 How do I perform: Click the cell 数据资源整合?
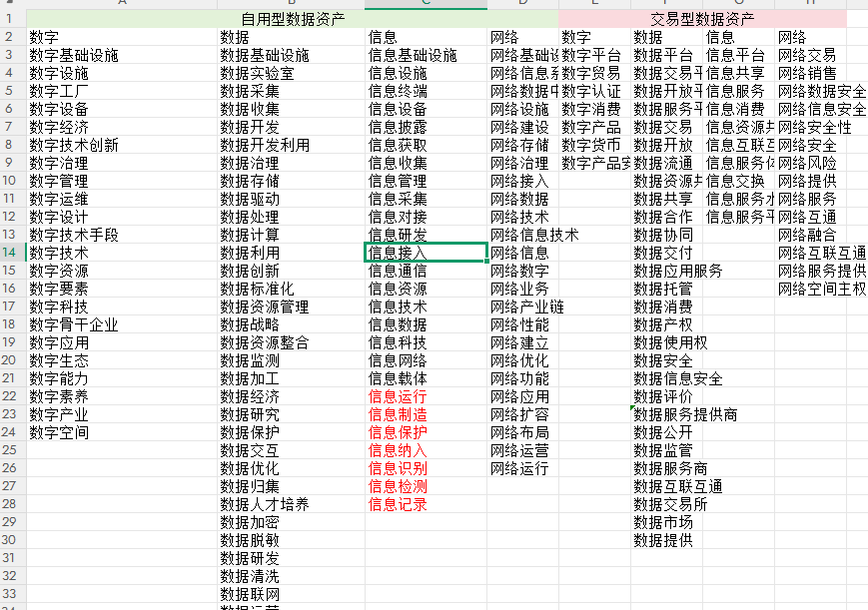click(x=292, y=342)
